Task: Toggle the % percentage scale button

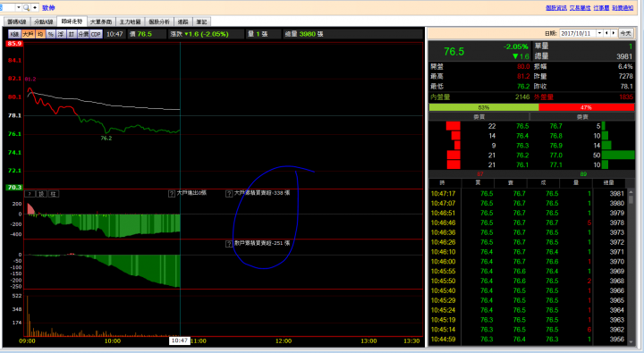Action: tap(50, 34)
